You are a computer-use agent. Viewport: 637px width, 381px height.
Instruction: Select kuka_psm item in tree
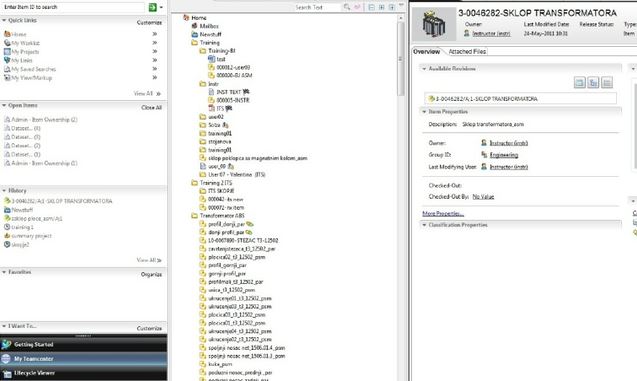pos(216,364)
